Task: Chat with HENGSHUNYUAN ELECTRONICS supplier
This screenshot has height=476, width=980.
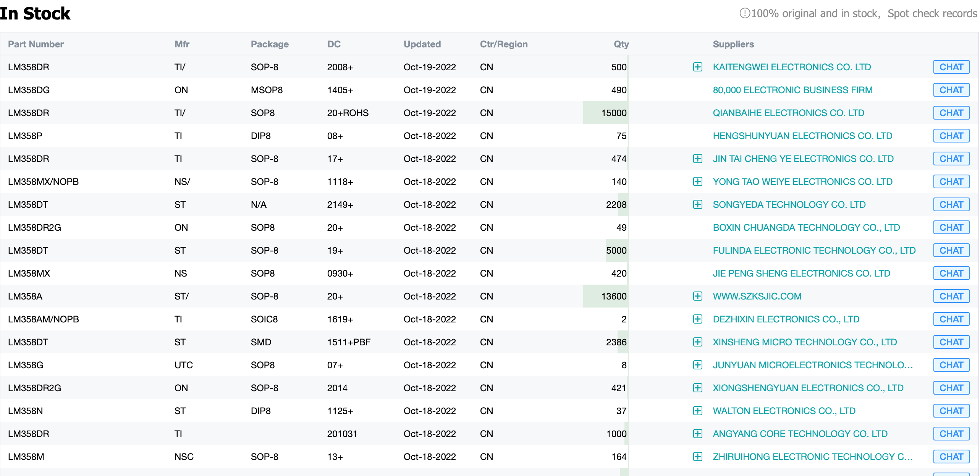Action: click(951, 136)
